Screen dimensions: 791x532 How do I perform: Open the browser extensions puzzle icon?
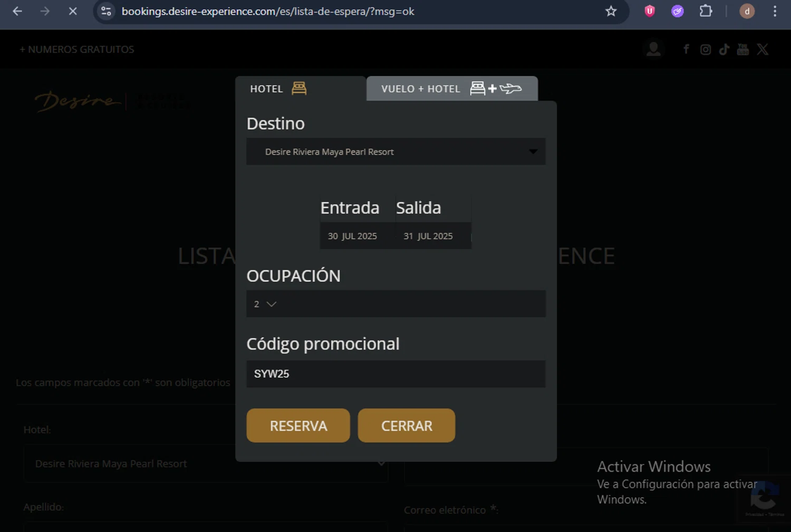click(706, 11)
